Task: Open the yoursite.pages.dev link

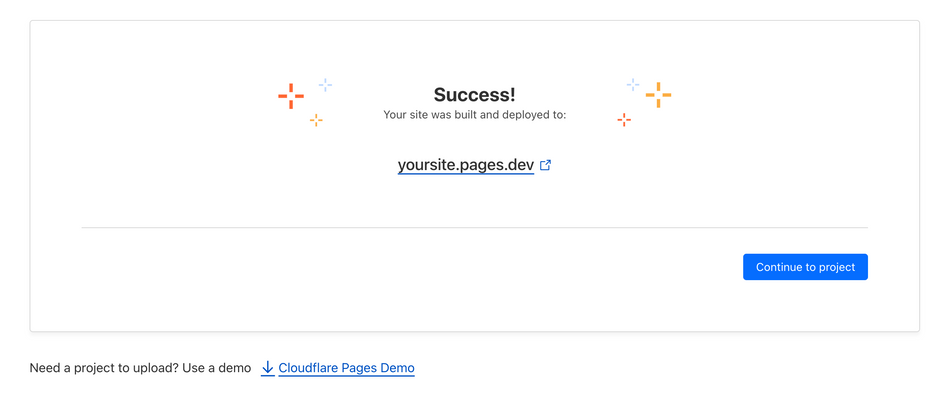Action: click(x=465, y=166)
